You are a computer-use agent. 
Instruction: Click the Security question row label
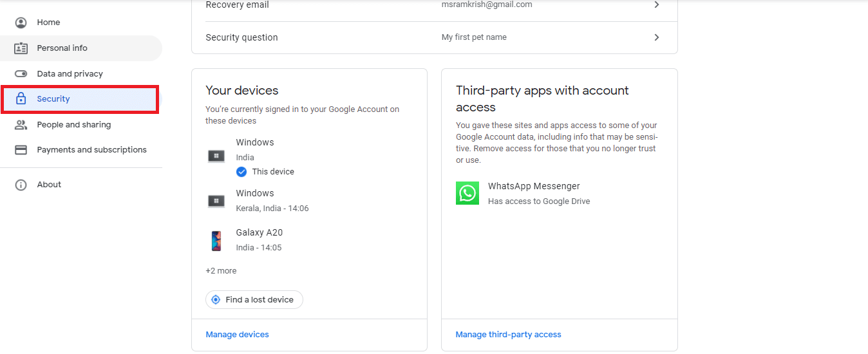pyautogui.click(x=242, y=37)
